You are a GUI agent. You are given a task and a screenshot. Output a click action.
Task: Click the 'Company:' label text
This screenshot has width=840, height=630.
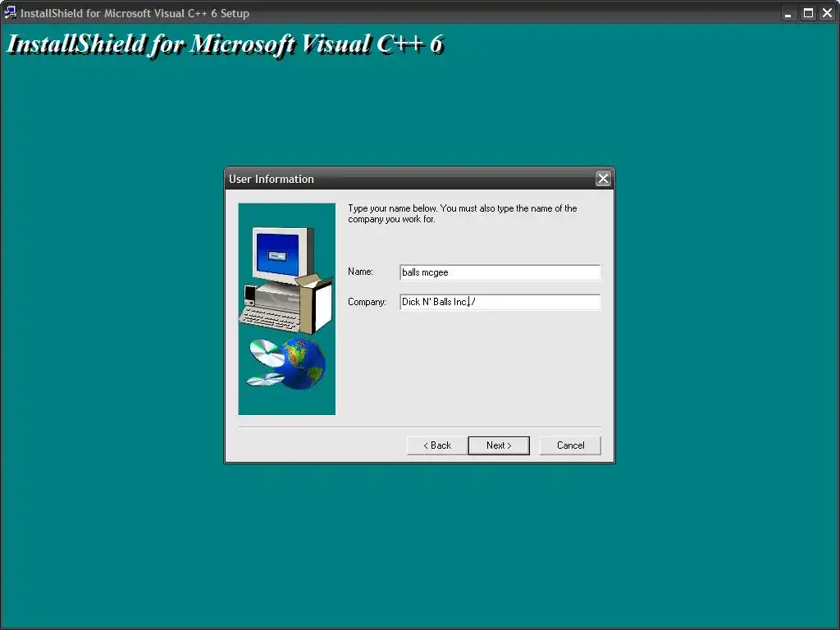[367, 302]
